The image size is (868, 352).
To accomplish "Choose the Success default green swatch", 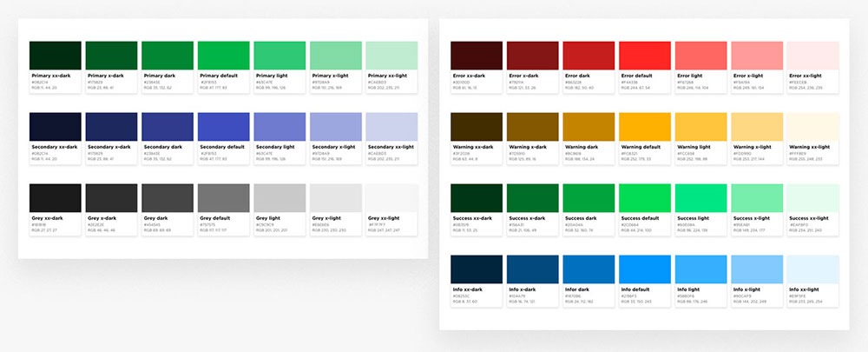I will [645, 198].
